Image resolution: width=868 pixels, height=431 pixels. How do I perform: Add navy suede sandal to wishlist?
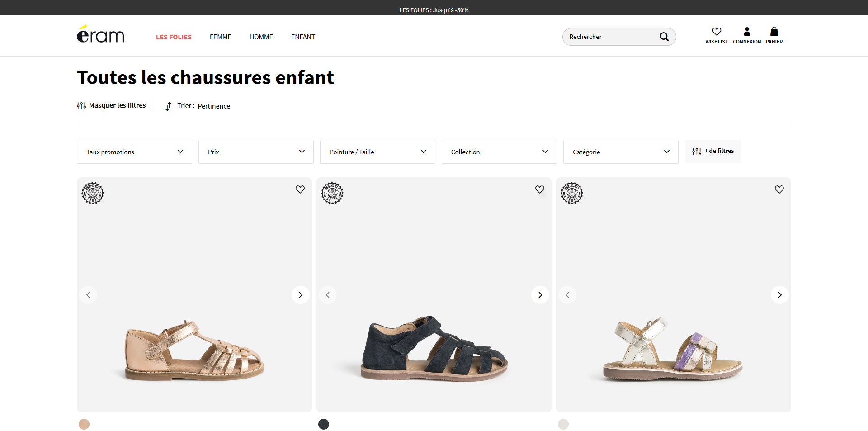coord(540,189)
